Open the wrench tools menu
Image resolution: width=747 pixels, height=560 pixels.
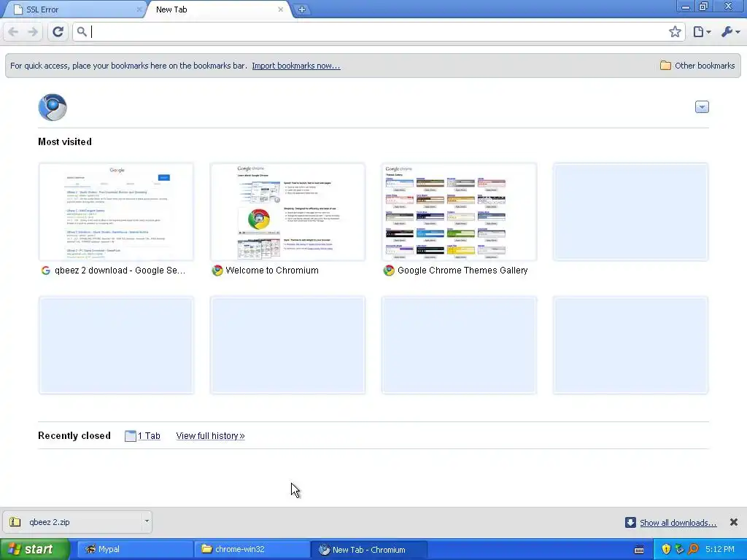730,32
